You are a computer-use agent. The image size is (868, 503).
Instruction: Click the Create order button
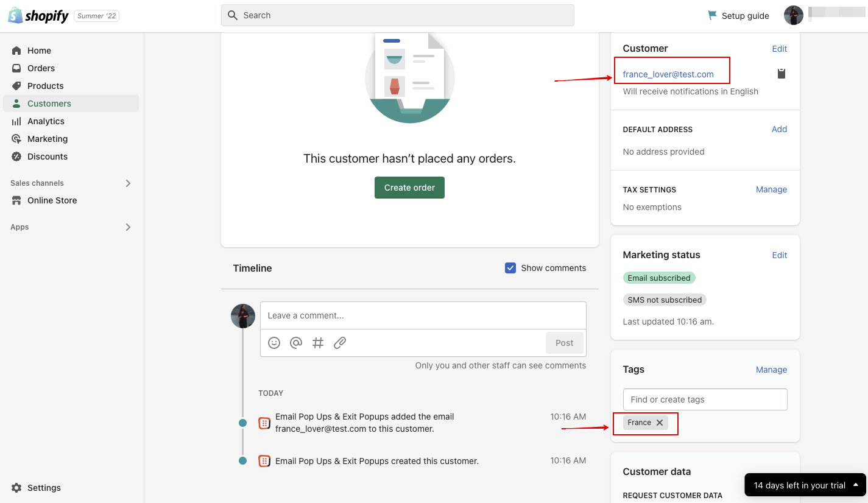tap(409, 188)
